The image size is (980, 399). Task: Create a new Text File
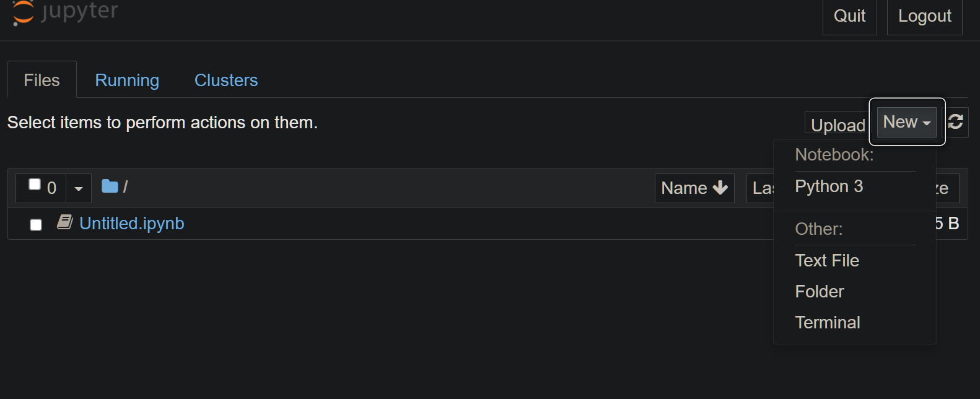827,260
